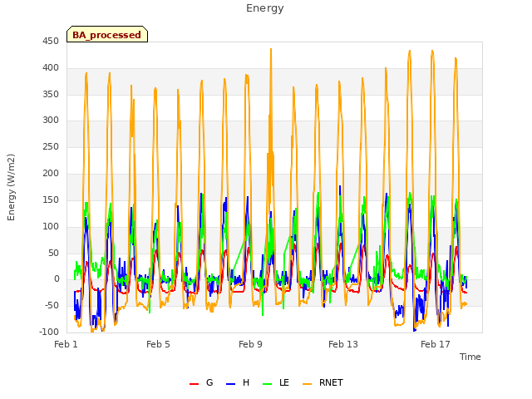Toggle the RNET series legend entry
The width and height of the screenshot is (532, 399).
click(323, 382)
